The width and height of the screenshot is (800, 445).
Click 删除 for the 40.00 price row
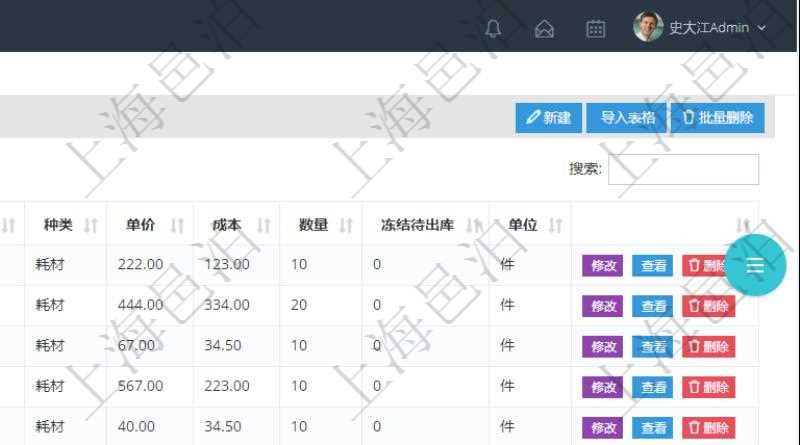point(709,428)
